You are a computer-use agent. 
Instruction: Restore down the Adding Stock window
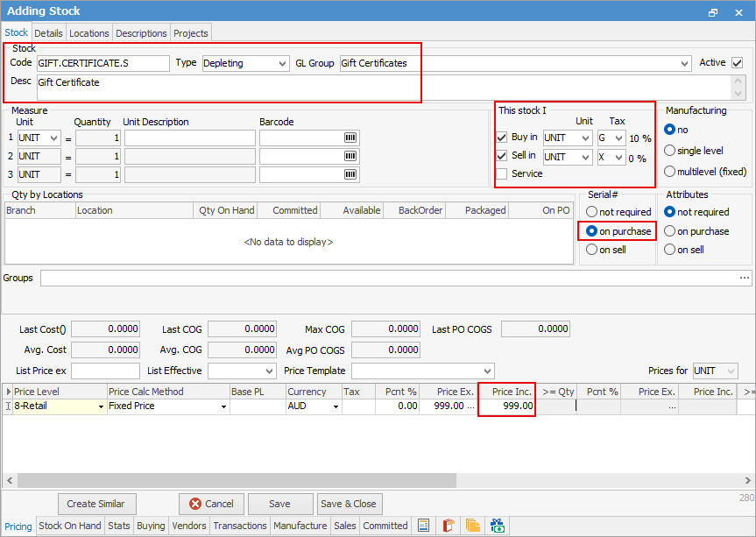(713, 11)
